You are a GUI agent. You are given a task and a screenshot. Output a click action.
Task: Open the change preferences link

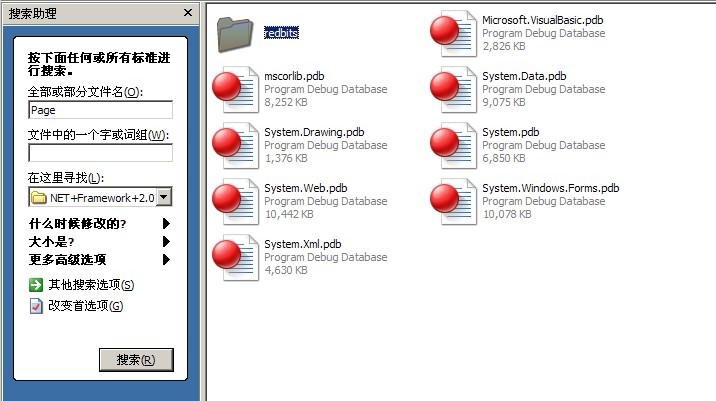tap(85, 306)
